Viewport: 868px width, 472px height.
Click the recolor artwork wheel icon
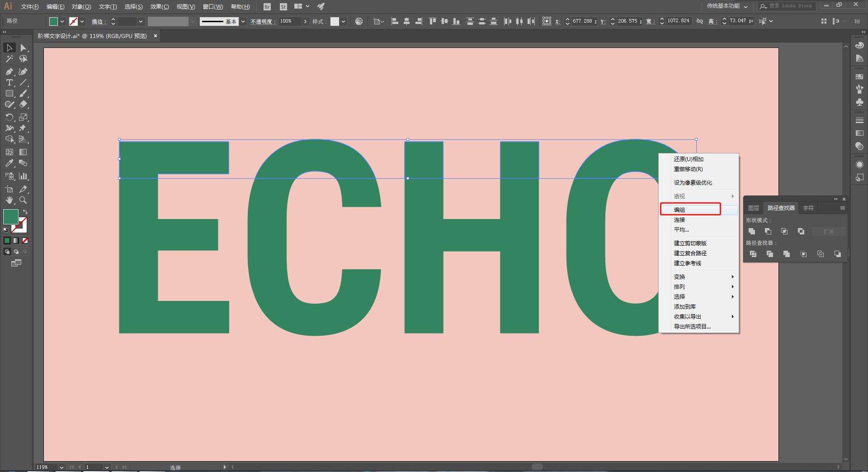pos(359,21)
